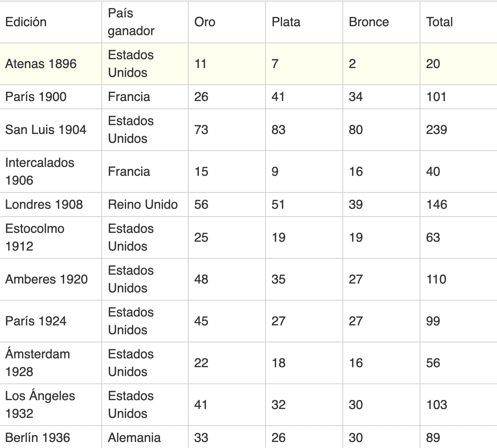Screen dimensions: 497x448
Task: Click the Estocolmo 1912 cell
Action: click(x=51, y=237)
